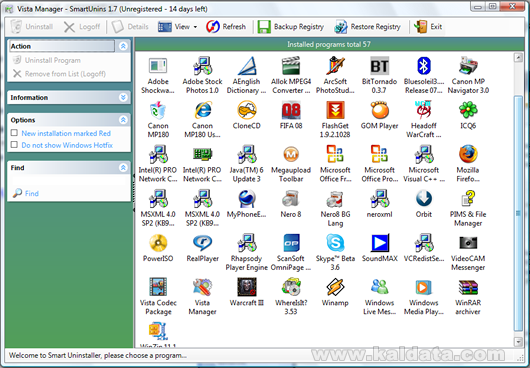Select Adobe Stock Photos 1.0 icon

point(202,66)
